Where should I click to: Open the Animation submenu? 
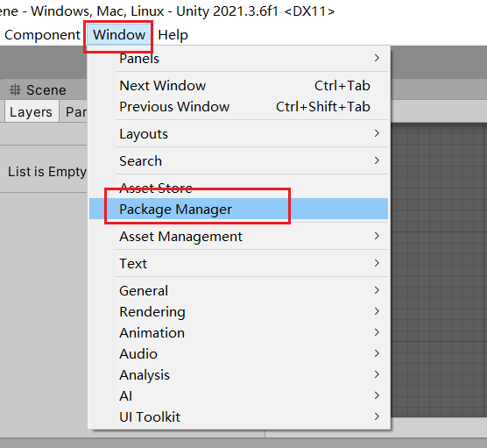click(238, 333)
